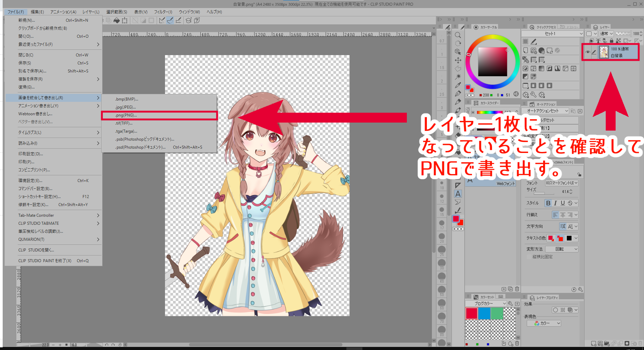Toggle strikethrough text style

570,203
